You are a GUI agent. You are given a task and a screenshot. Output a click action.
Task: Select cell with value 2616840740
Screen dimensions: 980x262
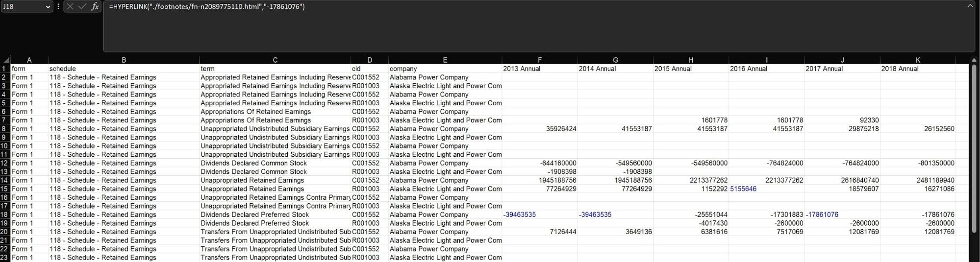tap(842, 180)
